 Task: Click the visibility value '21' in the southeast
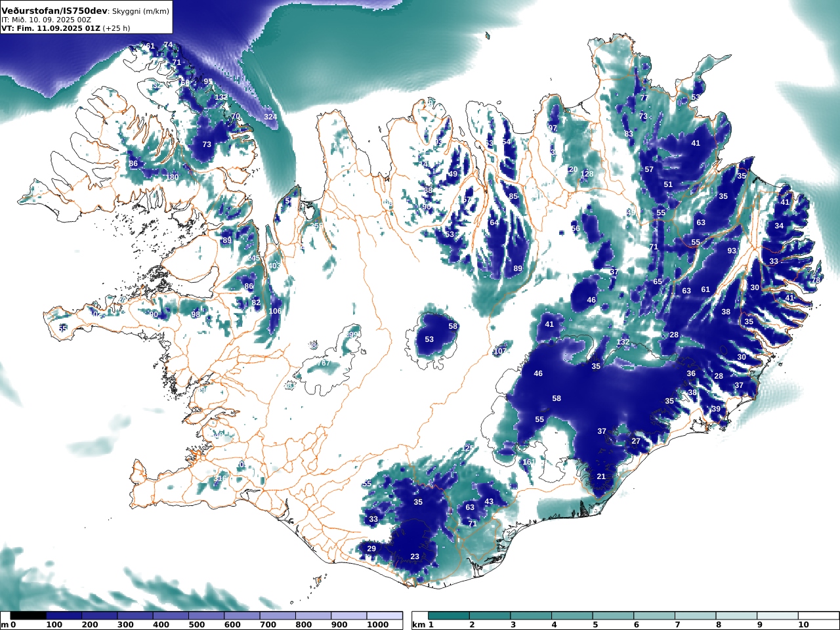[x=601, y=476]
